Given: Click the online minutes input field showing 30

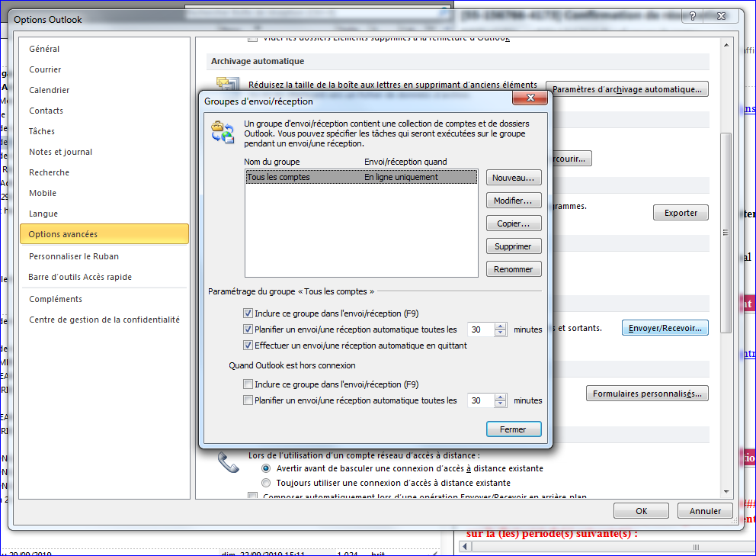Looking at the screenshot, I should coord(481,329).
